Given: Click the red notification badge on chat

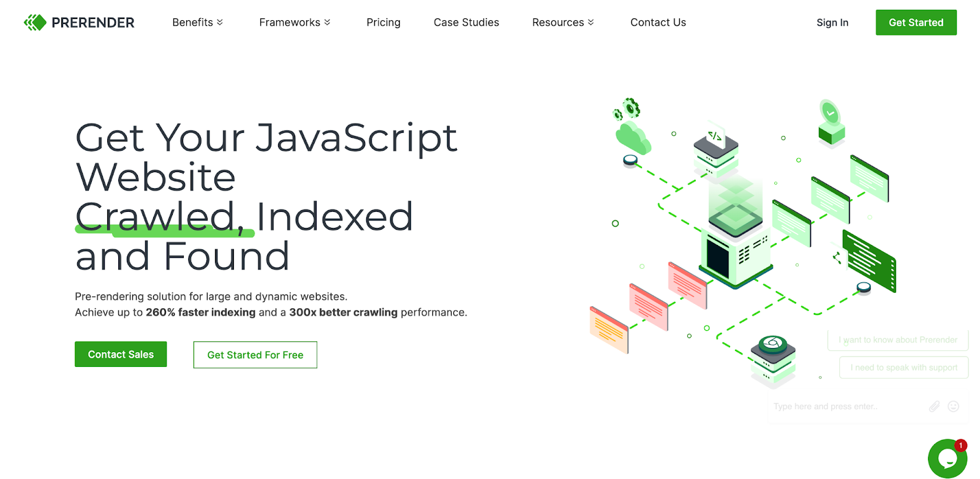Looking at the screenshot, I should pyautogui.click(x=961, y=445).
